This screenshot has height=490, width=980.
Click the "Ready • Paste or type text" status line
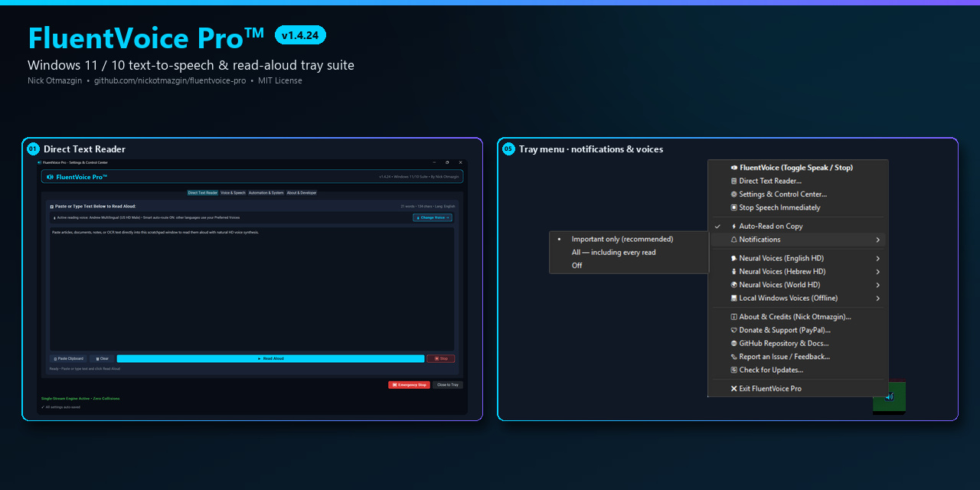click(84, 369)
